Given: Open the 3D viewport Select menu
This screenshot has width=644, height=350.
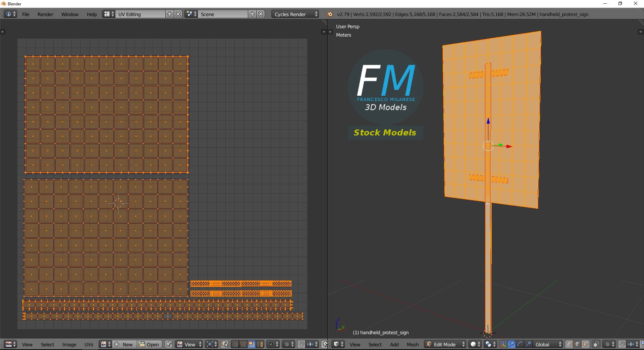Looking at the screenshot, I should [x=375, y=345].
